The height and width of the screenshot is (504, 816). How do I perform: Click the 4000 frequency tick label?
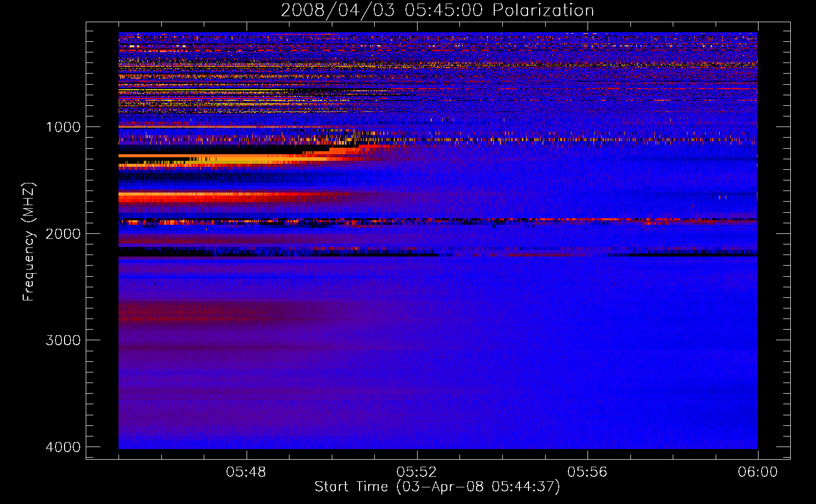[64, 447]
